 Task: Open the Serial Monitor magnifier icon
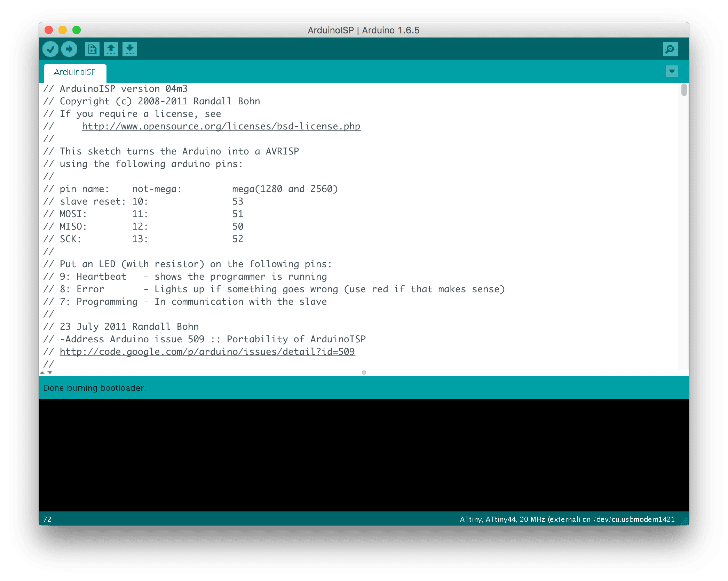coord(670,49)
